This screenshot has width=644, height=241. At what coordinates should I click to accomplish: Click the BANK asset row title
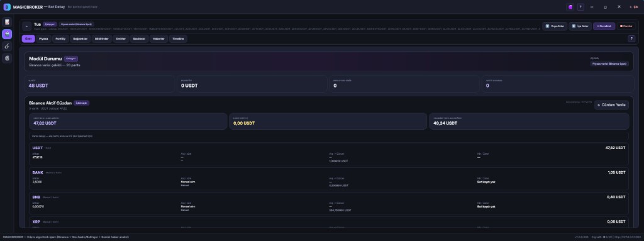point(38,172)
